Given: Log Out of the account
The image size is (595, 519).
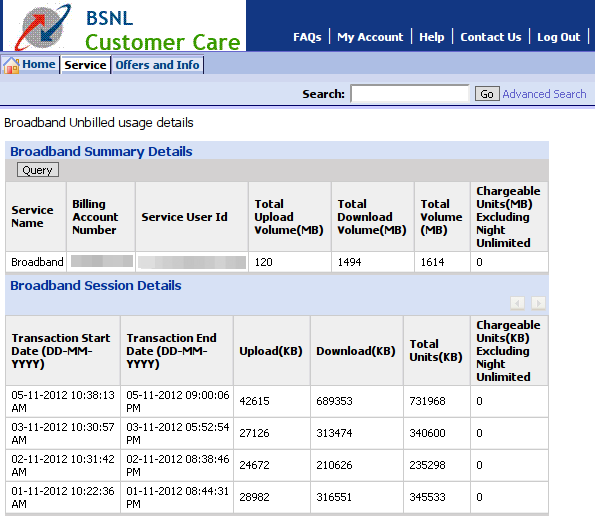Looking at the screenshot, I should 559,37.
